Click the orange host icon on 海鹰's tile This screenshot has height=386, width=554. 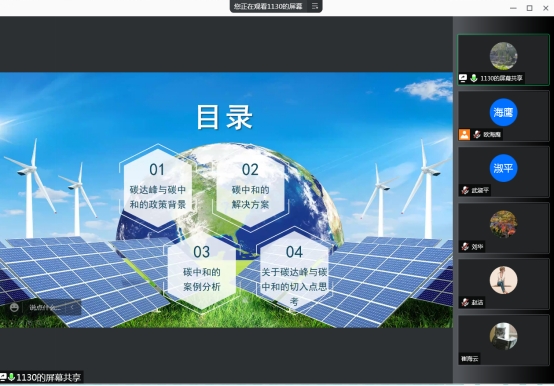[x=464, y=134]
